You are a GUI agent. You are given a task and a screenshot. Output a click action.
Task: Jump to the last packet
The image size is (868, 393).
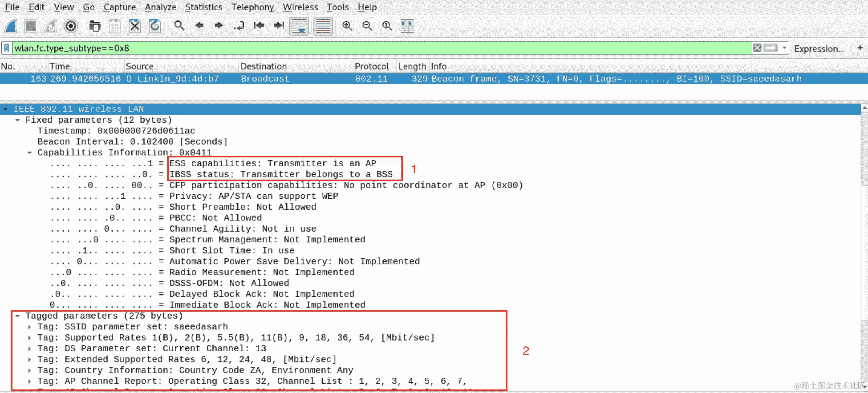click(x=279, y=26)
